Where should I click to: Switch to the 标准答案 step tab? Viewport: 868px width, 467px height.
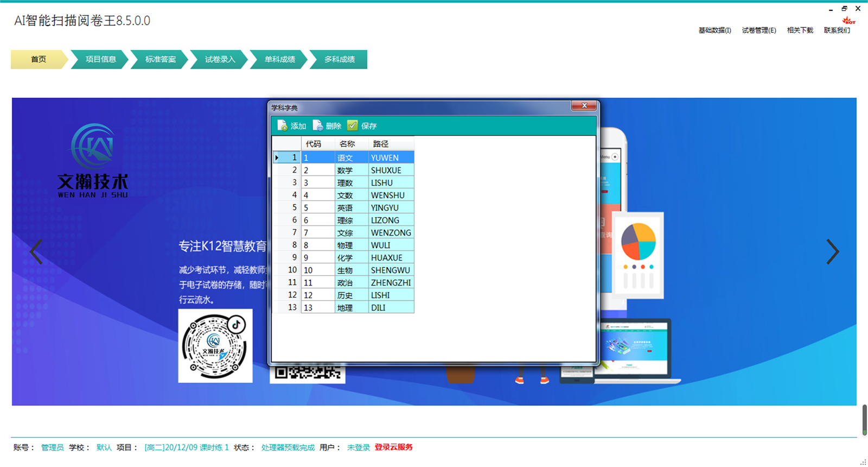coord(160,59)
